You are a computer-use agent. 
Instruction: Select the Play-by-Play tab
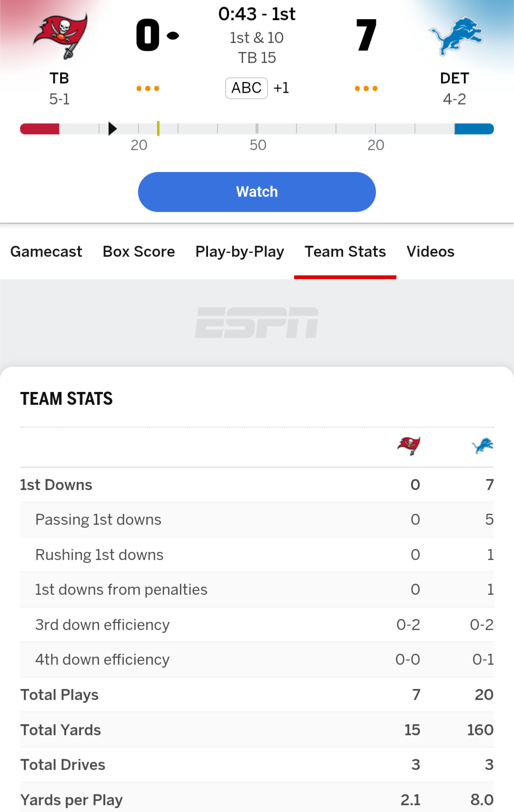click(239, 251)
